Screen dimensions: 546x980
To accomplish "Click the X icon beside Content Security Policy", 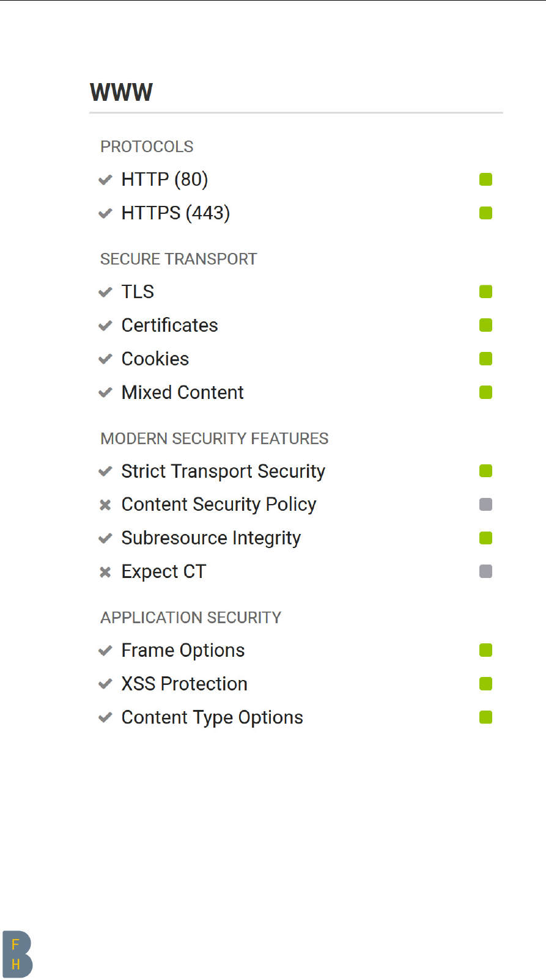I will pos(105,505).
